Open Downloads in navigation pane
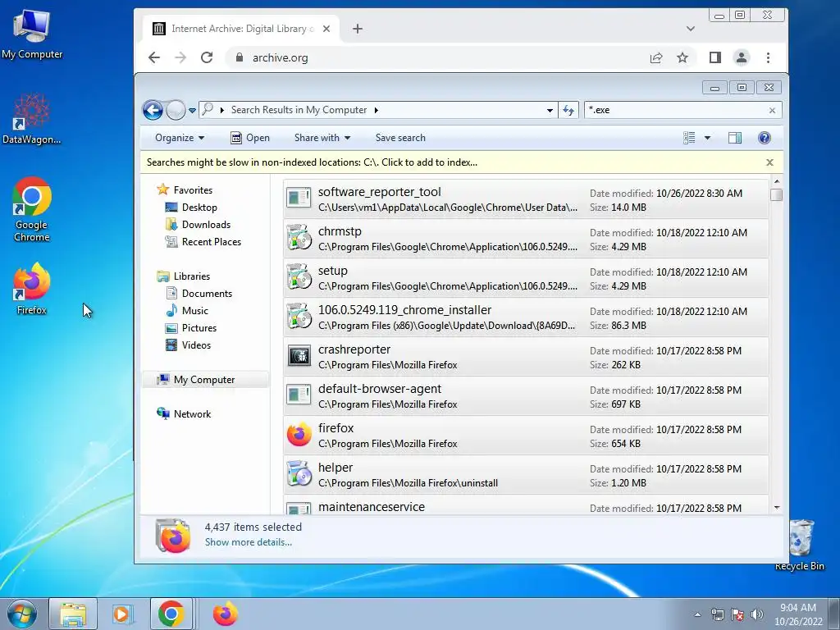This screenshot has width=840, height=630. click(199, 225)
